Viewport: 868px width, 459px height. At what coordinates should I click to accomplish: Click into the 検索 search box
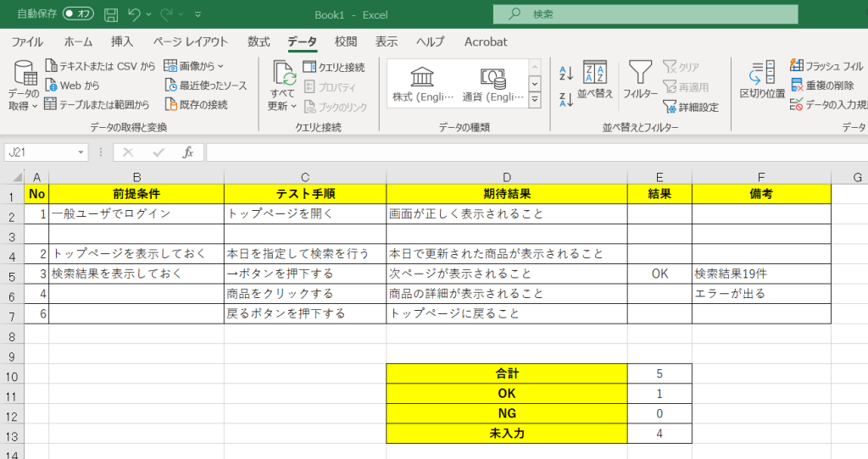point(645,14)
